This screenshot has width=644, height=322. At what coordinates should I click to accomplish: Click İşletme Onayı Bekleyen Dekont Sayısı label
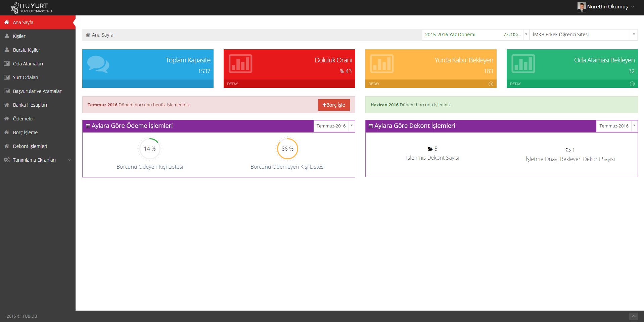coord(570,159)
